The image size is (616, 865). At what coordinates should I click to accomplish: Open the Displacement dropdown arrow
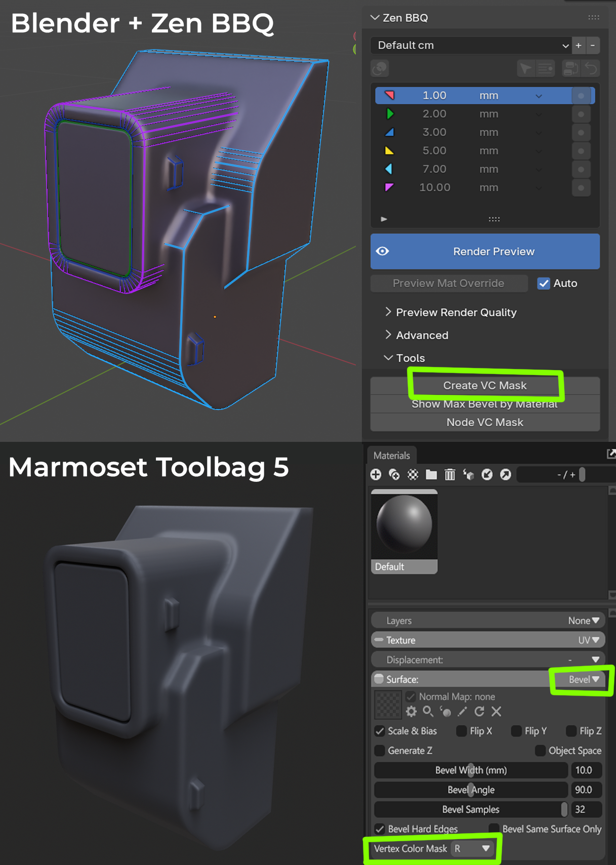point(595,660)
